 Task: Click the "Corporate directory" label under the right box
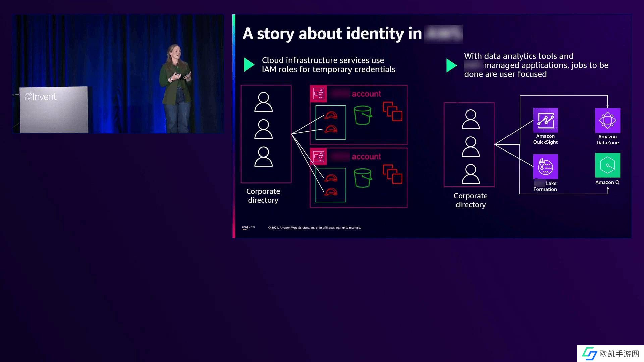pos(471,200)
